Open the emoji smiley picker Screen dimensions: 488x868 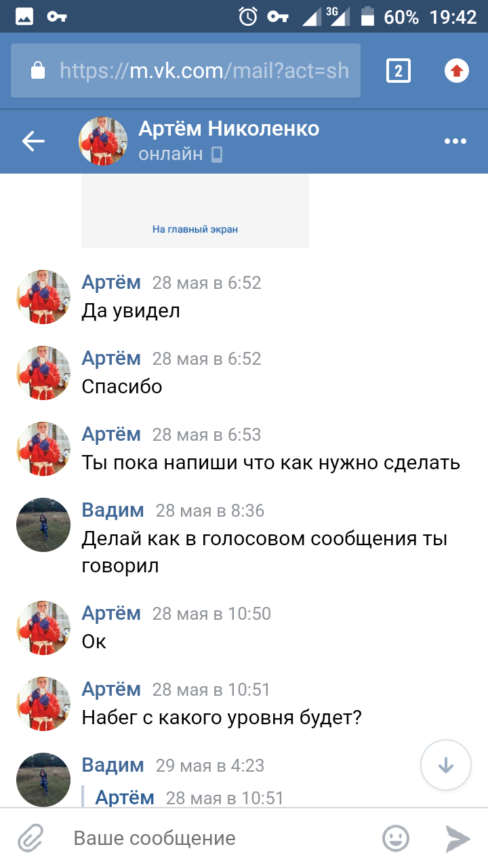coord(396,838)
